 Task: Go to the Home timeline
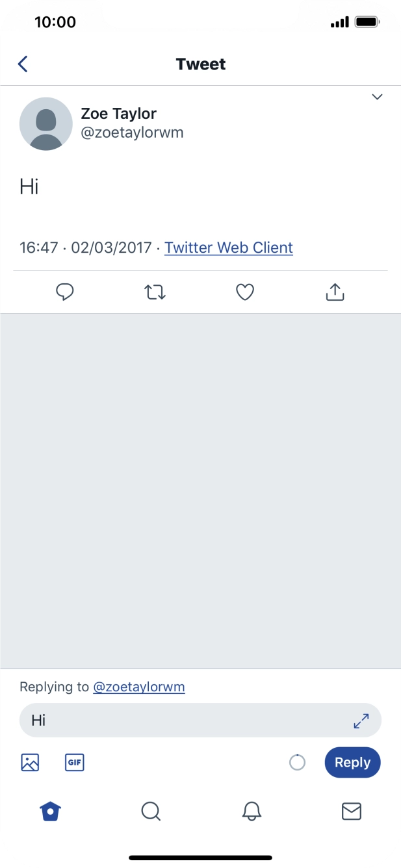(50, 811)
